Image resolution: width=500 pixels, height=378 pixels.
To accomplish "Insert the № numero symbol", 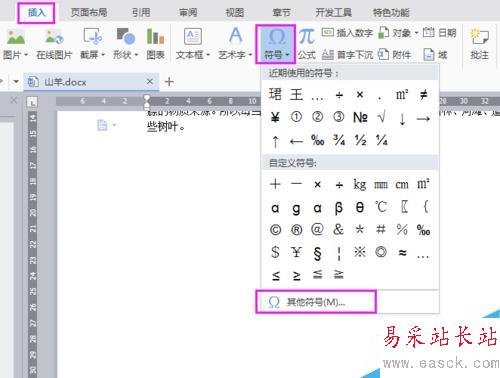I will coord(360,117).
